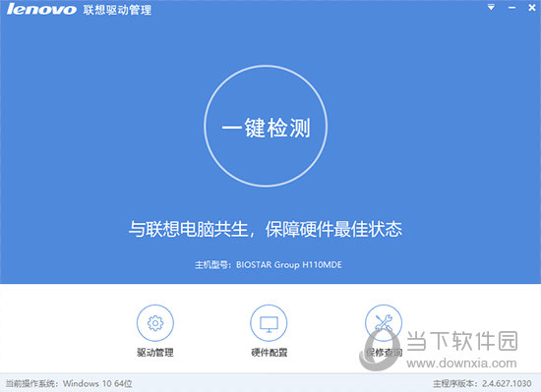Select the 驱动管理 label
The width and height of the screenshot is (541, 392).
pyautogui.click(x=154, y=353)
